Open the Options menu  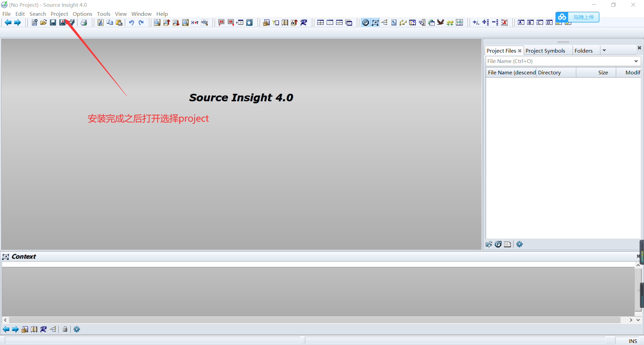click(83, 14)
